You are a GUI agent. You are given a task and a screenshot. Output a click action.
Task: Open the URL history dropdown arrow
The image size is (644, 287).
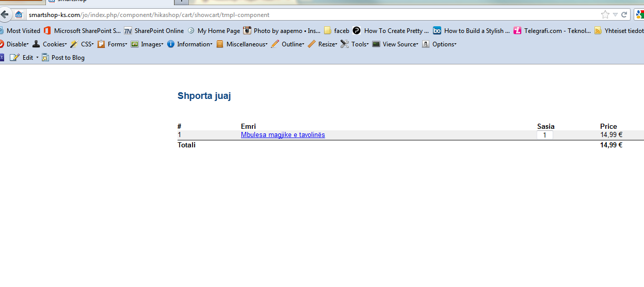point(615,15)
